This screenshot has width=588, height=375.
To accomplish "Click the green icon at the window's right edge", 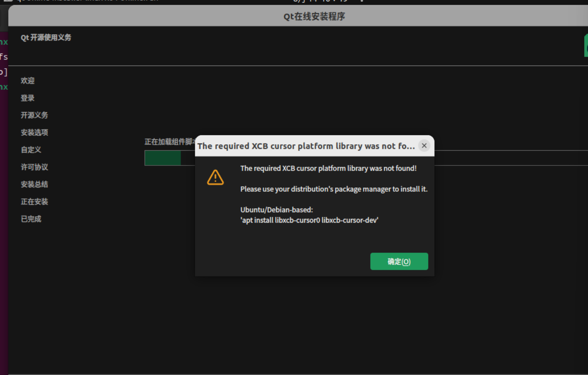I will coord(586,45).
